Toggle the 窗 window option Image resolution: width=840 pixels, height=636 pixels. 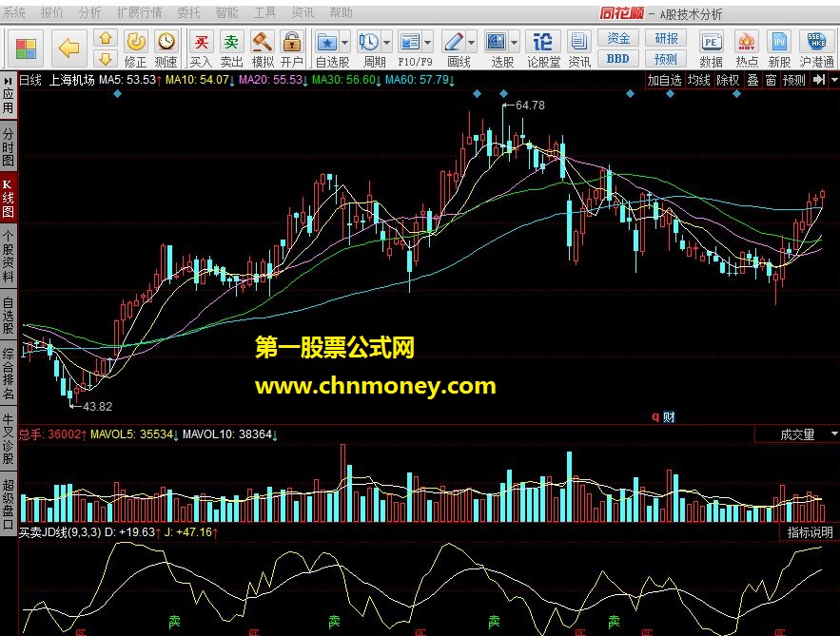(x=771, y=80)
